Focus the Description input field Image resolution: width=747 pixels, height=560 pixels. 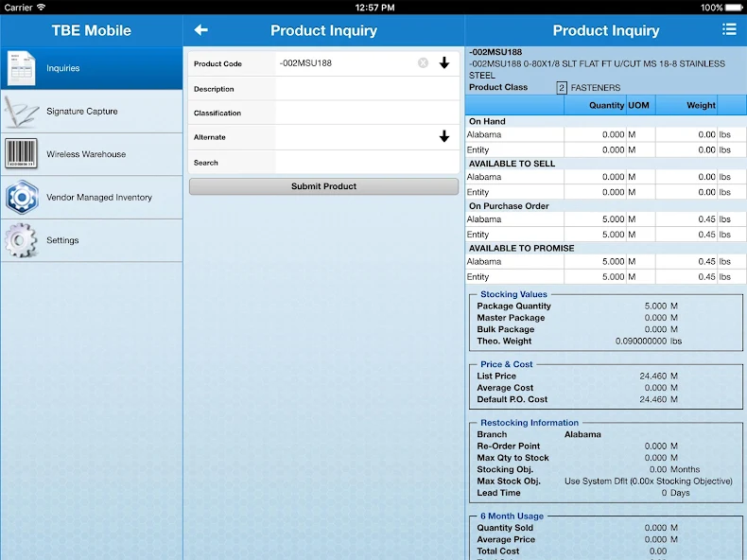pos(367,89)
